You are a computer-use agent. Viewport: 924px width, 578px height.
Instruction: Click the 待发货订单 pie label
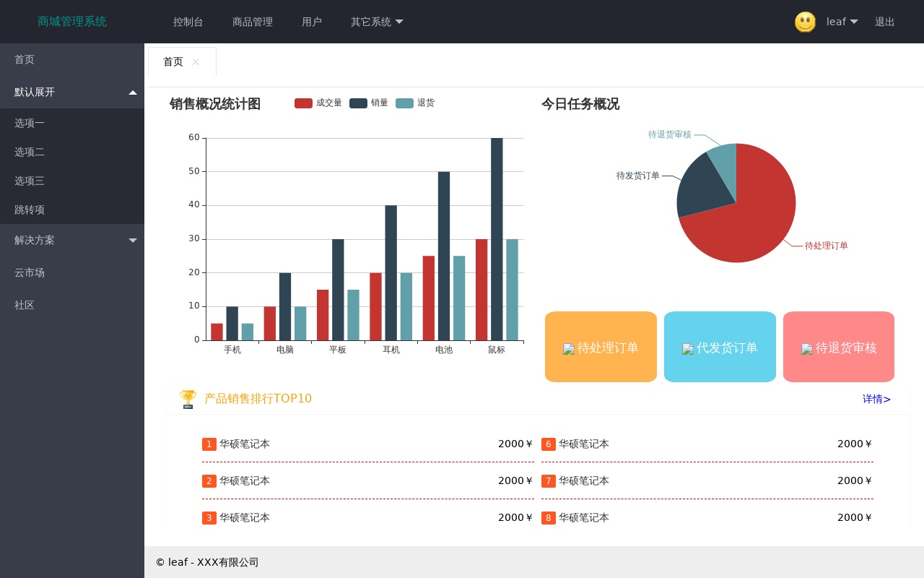click(x=638, y=176)
